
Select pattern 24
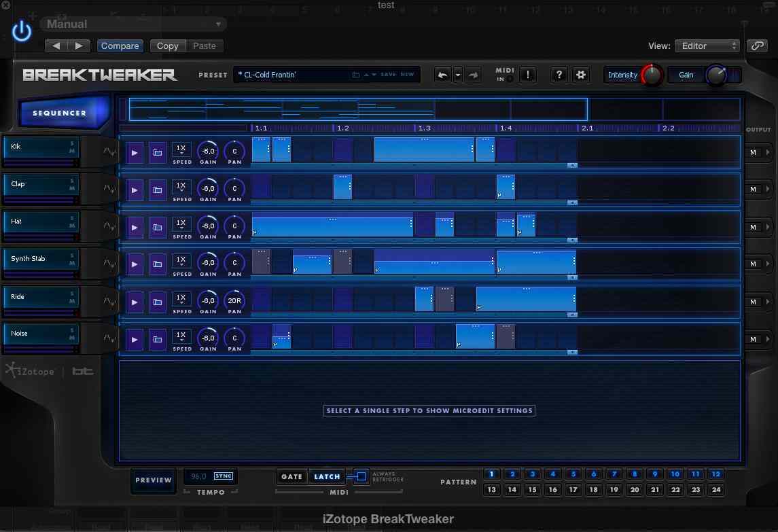[716, 489]
